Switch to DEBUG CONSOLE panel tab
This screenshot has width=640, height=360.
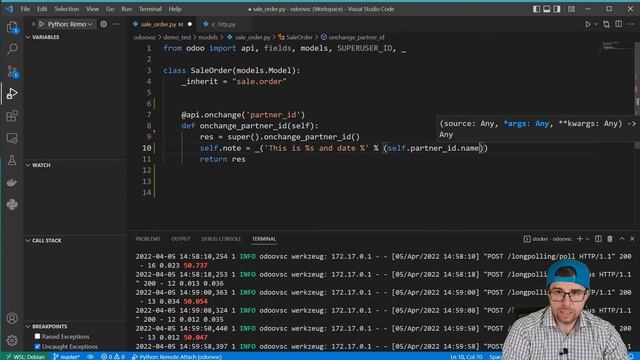pos(221,239)
